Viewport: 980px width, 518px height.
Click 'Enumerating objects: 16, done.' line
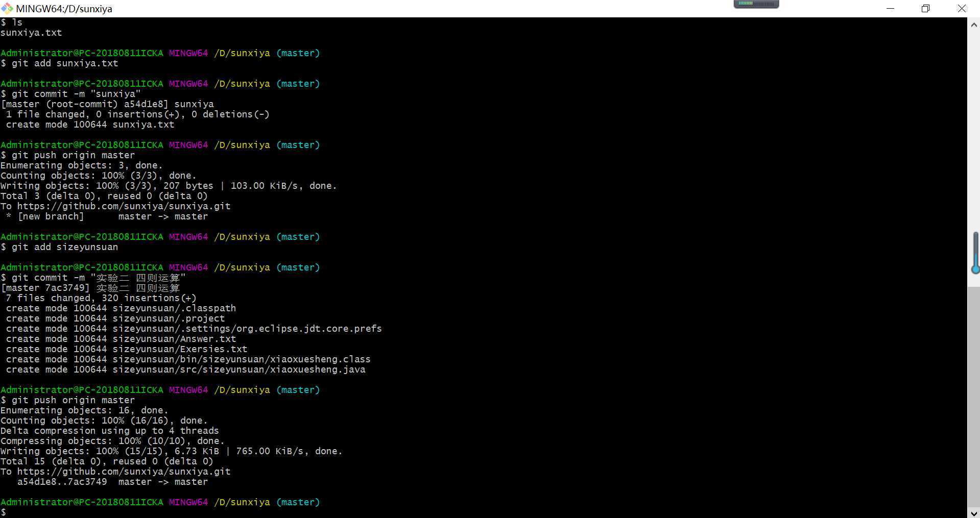coord(84,410)
